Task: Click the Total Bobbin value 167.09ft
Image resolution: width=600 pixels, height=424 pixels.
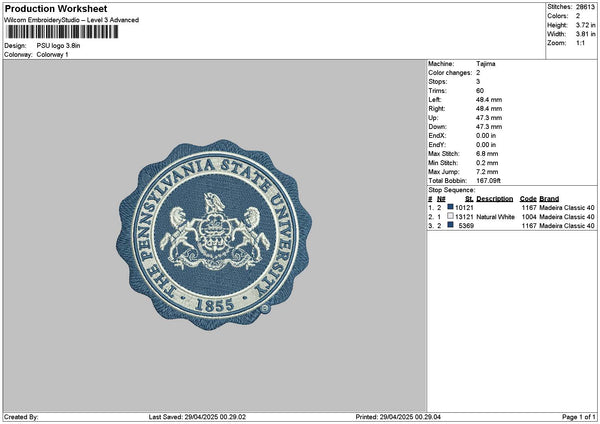Action: 488,181
